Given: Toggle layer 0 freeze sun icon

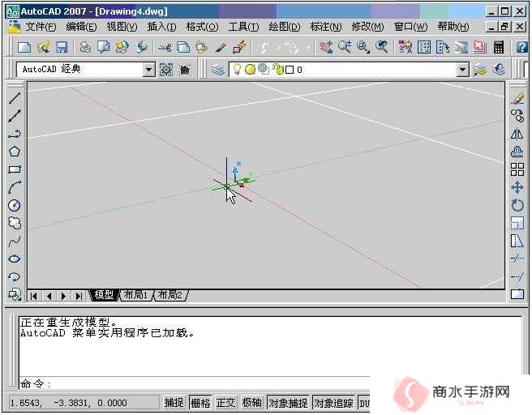Looking at the screenshot, I should tap(250, 70).
